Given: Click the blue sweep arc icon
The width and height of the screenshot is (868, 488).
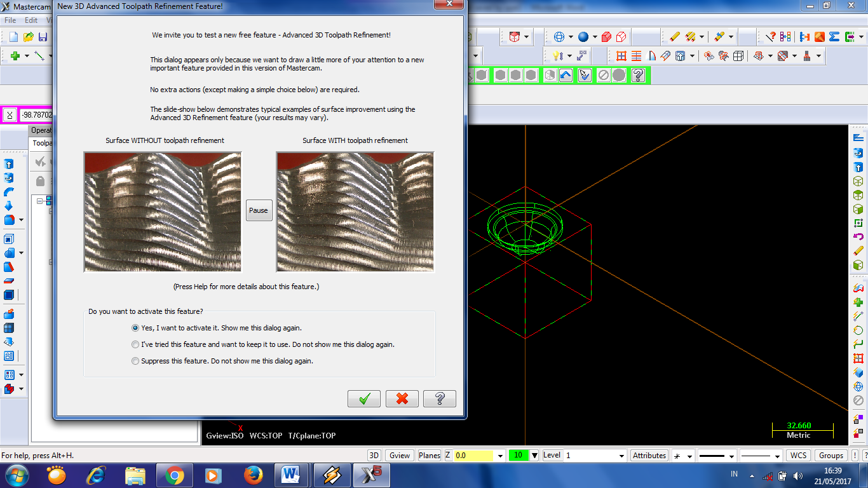Looking at the screenshot, I should click(x=9, y=191).
